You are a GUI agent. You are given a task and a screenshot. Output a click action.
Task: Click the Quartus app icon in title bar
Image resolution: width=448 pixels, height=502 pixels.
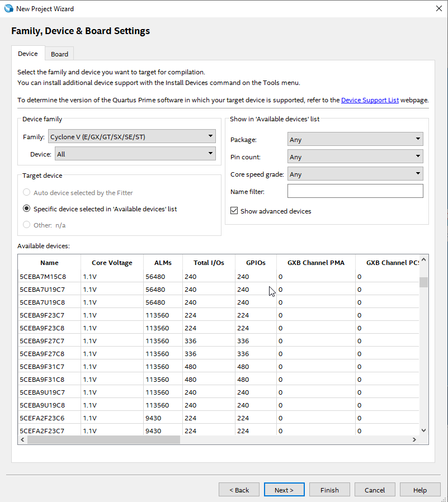click(8, 8)
